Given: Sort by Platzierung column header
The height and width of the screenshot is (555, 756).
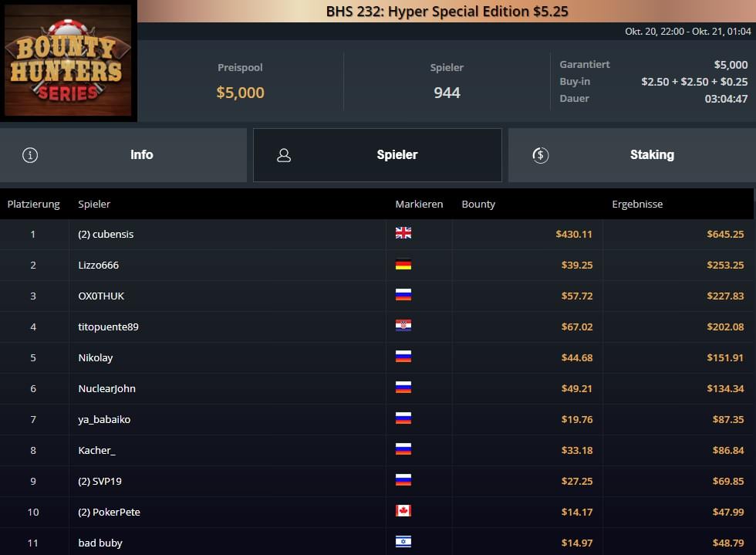Looking at the screenshot, I should (34, 204).
